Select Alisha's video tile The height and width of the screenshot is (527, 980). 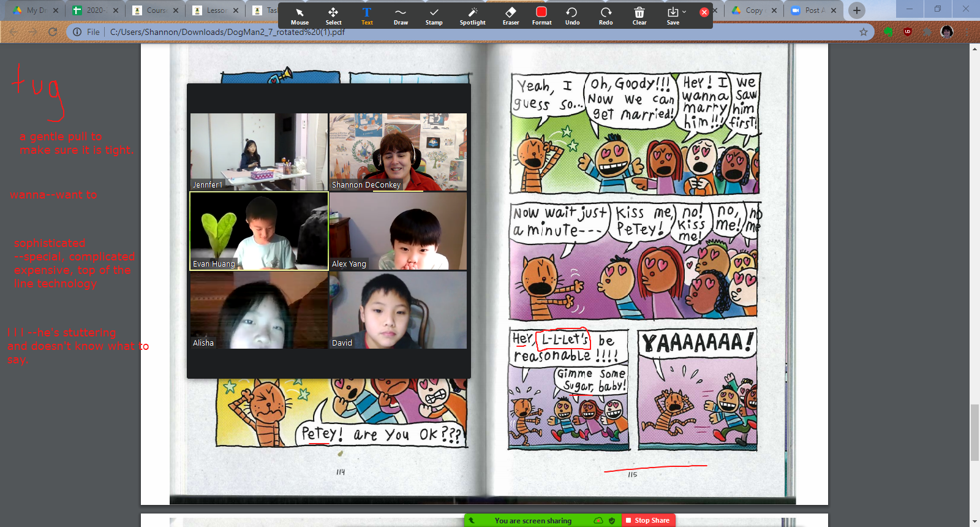pyautogui.click(x=259, y=310)
